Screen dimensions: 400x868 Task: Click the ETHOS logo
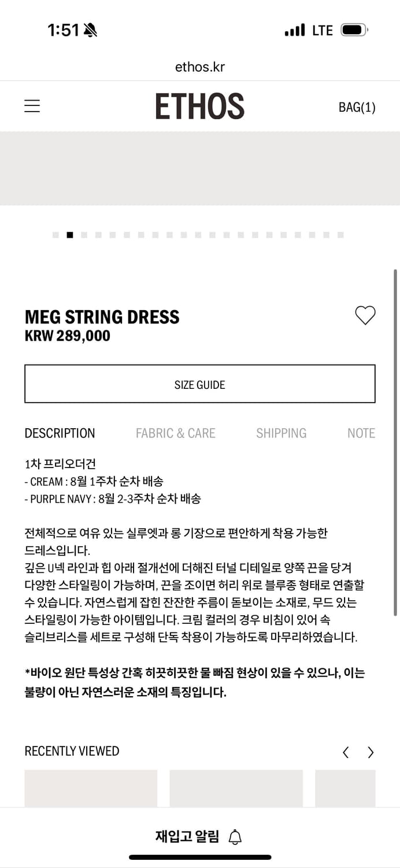[x=200, y=106]
